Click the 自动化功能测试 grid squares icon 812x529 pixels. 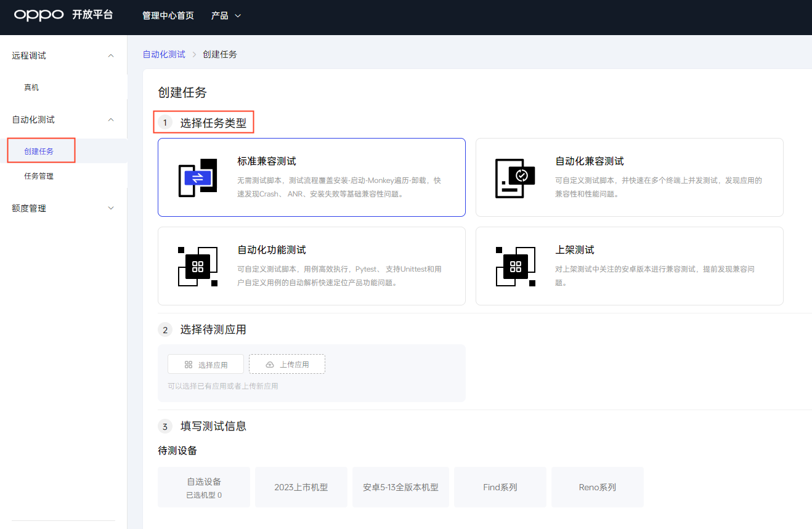[197, 266]
